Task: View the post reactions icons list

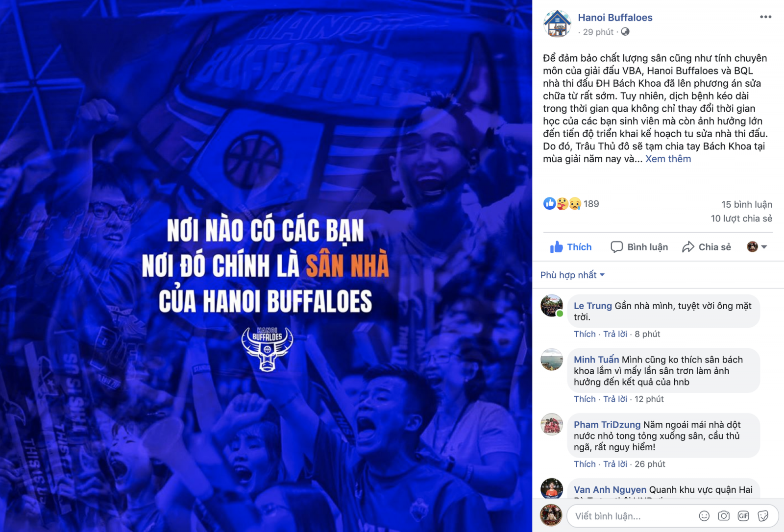Action: tap(563, 204)
